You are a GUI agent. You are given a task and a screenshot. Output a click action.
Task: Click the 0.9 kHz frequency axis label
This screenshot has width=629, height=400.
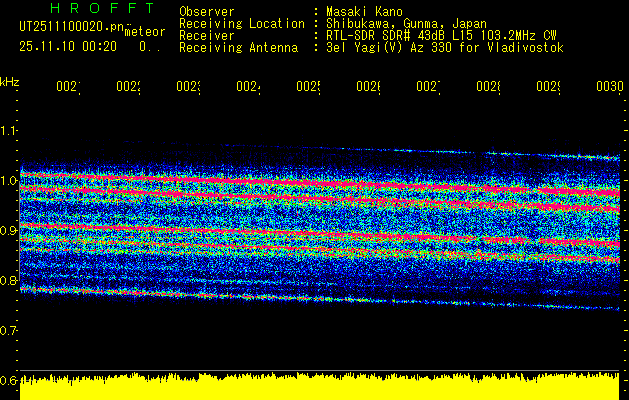click(x=9, y=230)
